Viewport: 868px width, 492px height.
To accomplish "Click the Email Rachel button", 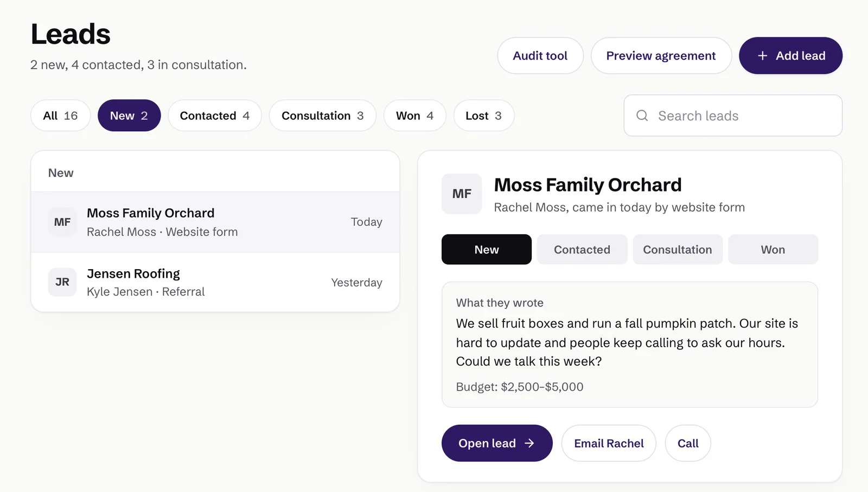I will 609,443.
